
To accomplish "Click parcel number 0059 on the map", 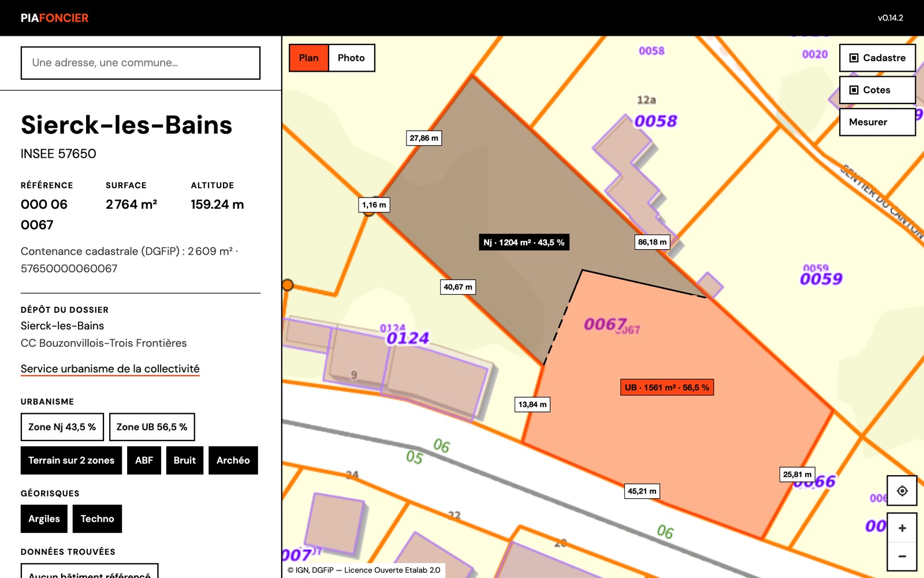I will 821,279.
